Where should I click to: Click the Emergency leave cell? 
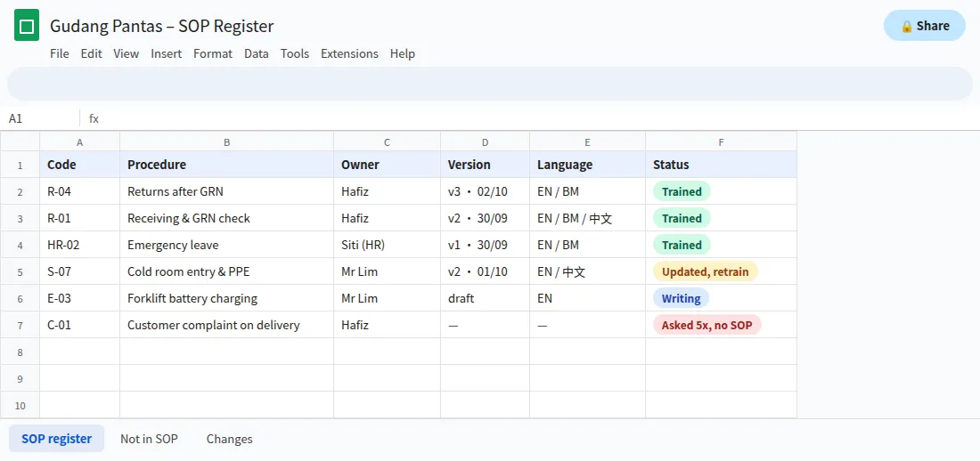(227, 245)
